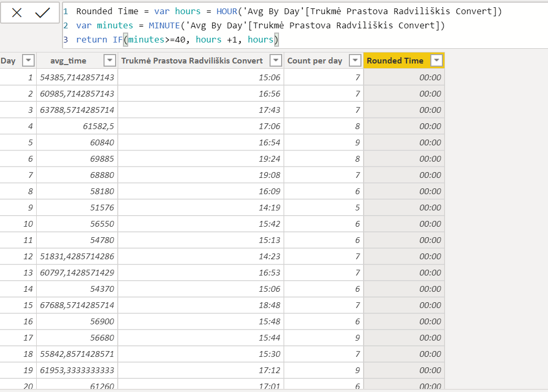The width and height of the screenshot is (548, 392).
Task: Click the avg_time cell 68880
Action: click(x=77, y=175)
